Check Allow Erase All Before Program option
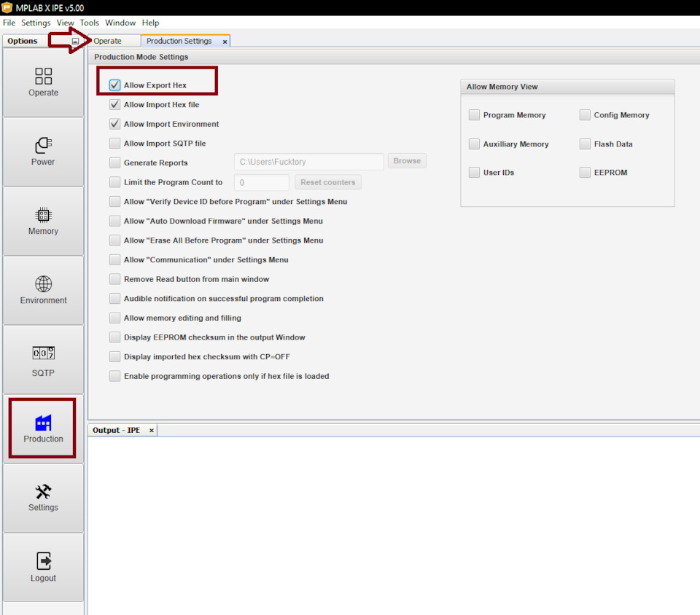700x615 pixels. pyautogui.click(x=114, y=240)
